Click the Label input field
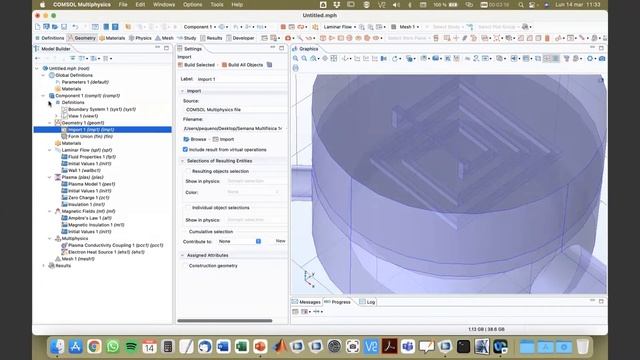The image size is (640, 360). pos(241,79)
